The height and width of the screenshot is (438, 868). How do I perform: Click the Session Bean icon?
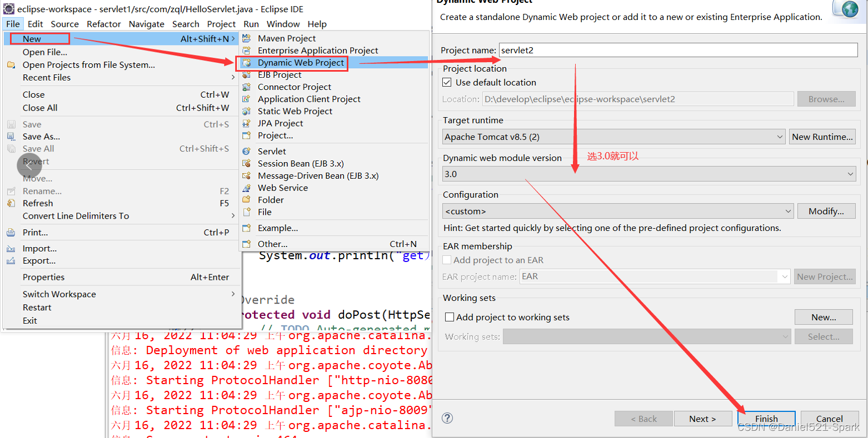click(x=247, y=164)
